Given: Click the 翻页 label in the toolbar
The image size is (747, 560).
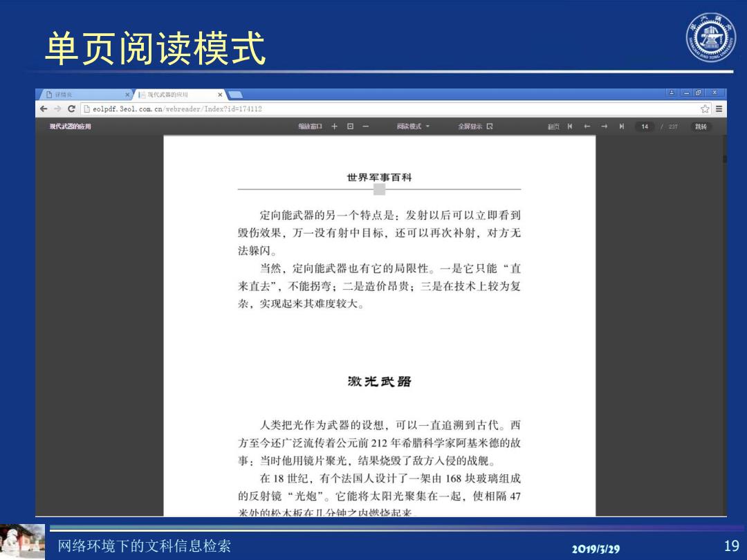Looking at the screenshot, I should click(x=553, y=127).
